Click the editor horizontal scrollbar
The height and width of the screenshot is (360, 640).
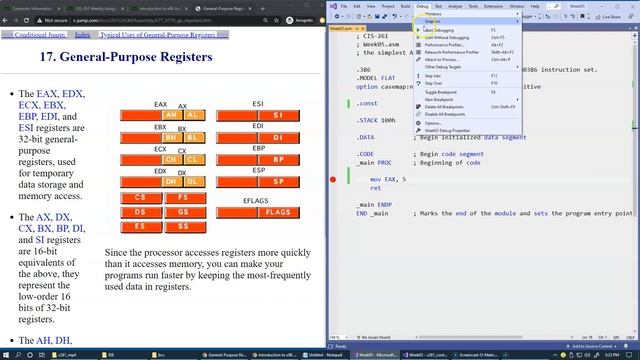click(x=469, y=338)
